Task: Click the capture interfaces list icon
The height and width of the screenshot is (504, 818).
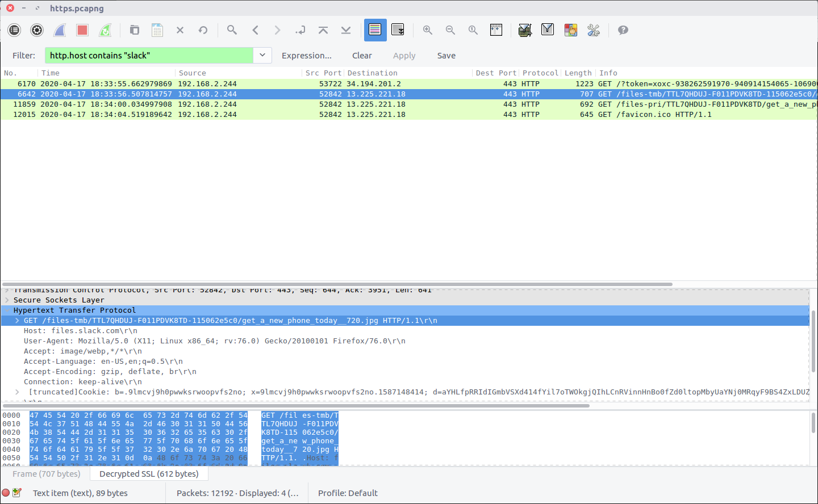Action: point(14,30)
